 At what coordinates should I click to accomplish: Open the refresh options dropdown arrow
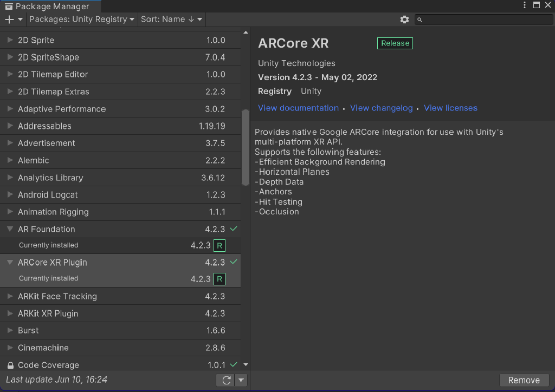(x=240, y=380)
